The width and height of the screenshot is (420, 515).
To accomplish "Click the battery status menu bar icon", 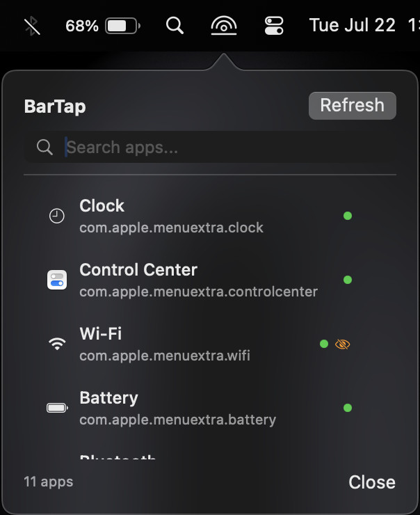I will (x=122, y=26).
